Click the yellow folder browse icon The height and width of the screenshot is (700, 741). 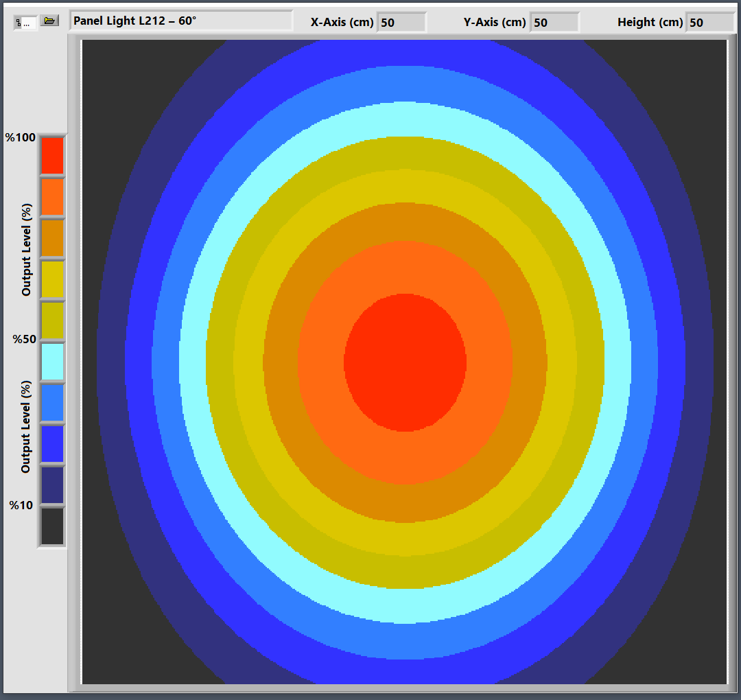pyautogui.click(x=49, y=21)
